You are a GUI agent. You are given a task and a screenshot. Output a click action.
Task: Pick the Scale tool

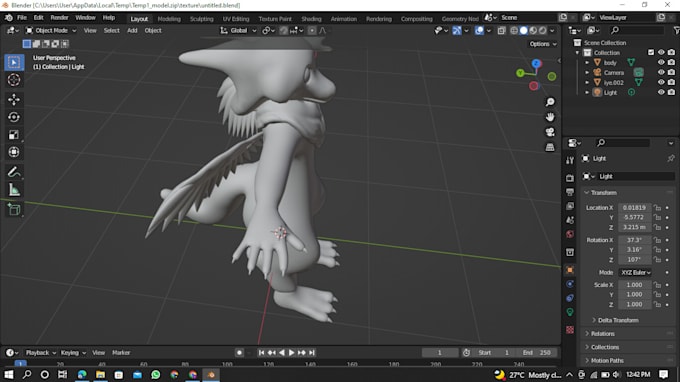[14, 135]
